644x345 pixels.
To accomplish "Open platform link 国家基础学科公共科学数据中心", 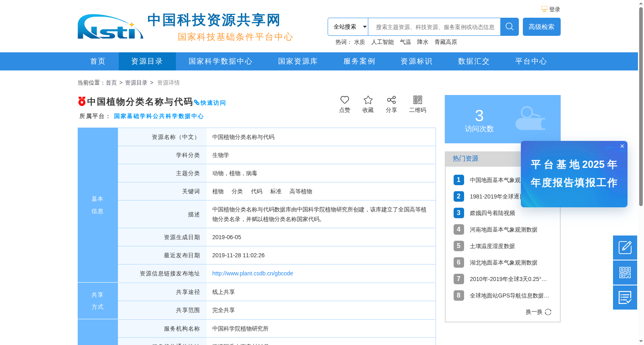I will (159, 116).
